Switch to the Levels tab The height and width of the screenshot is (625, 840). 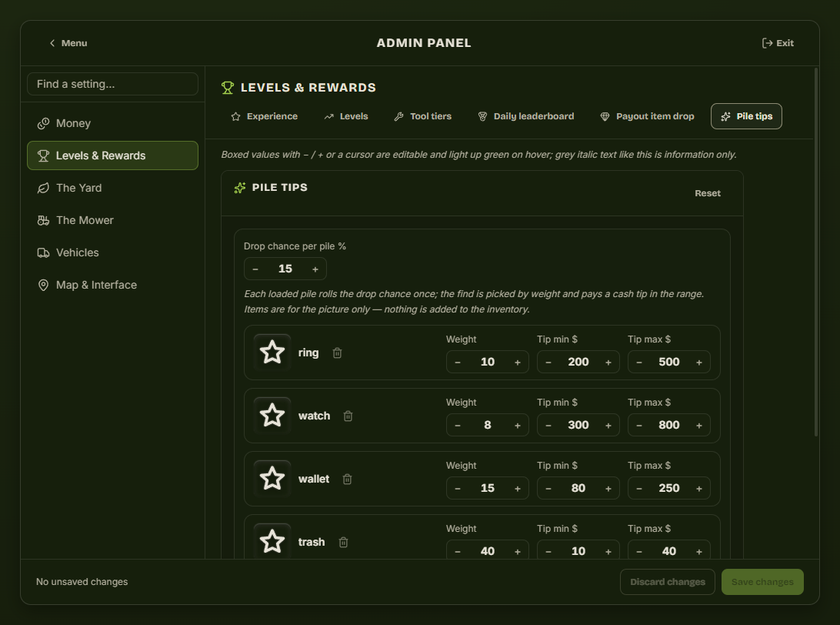pos(346,116)
